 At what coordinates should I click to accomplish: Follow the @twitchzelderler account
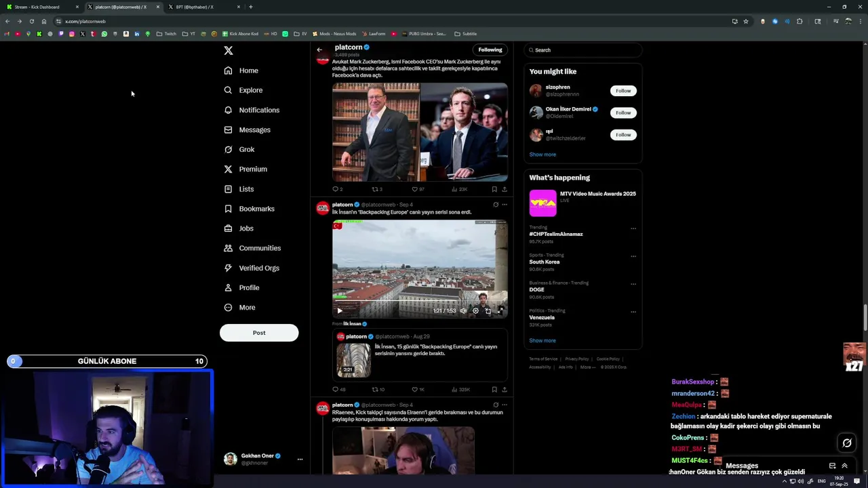pos(623,135)
